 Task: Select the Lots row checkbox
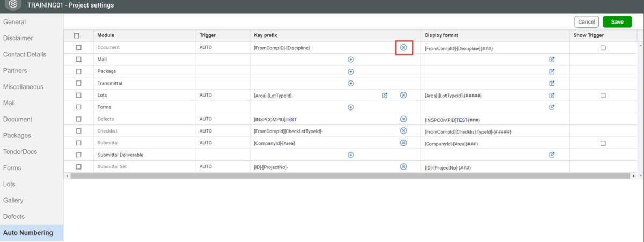tap(78, 96)
